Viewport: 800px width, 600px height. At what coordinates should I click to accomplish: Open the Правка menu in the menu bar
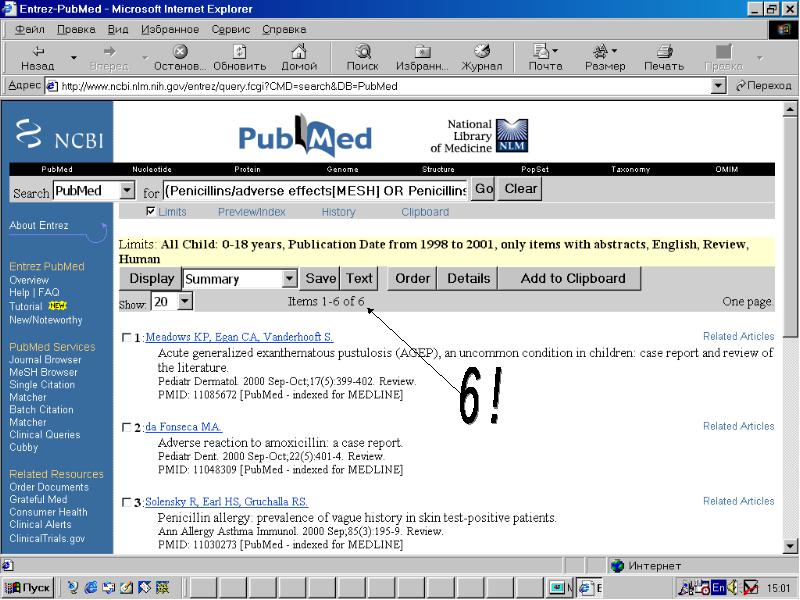[x=76, y=30]
